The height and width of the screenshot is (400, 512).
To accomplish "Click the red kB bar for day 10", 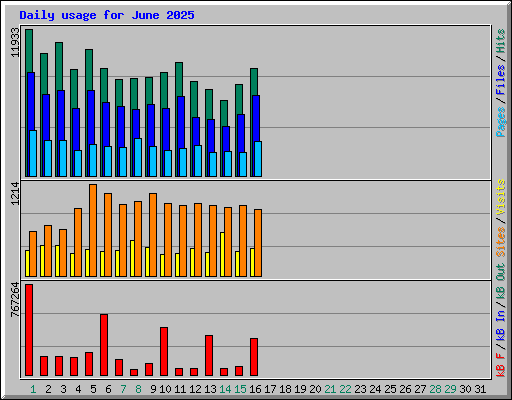I will [164, 351].
